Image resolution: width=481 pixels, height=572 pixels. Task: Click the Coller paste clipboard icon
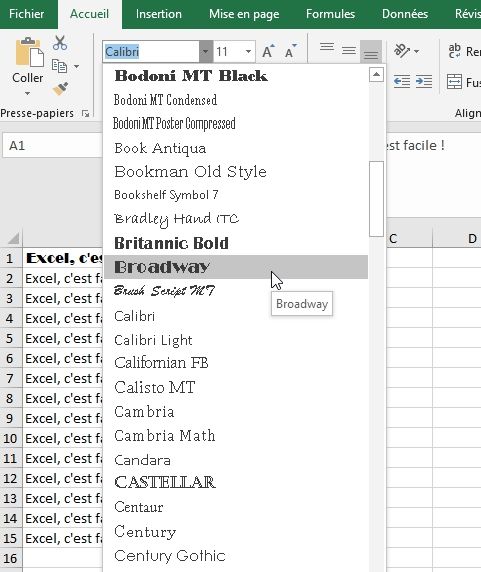[x=29, y=52]
